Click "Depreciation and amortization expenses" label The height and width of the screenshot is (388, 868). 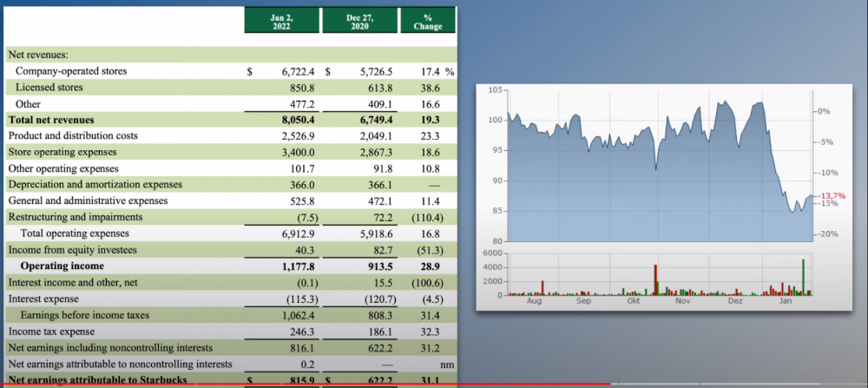point(95,184)
